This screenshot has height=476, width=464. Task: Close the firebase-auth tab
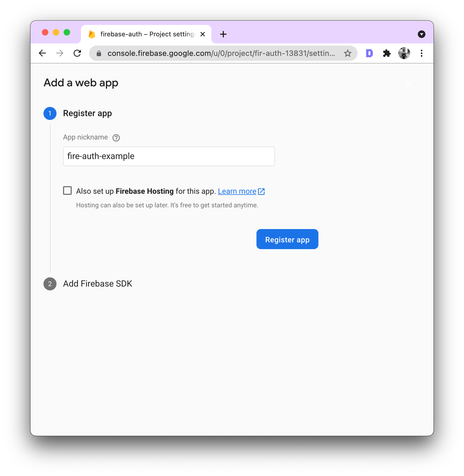(x=203, y=34)
